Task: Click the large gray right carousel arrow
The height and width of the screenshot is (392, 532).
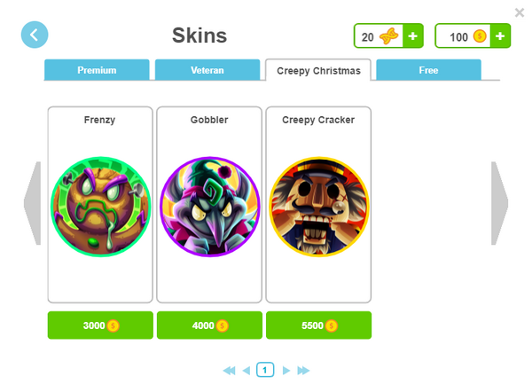Action: 500,203
